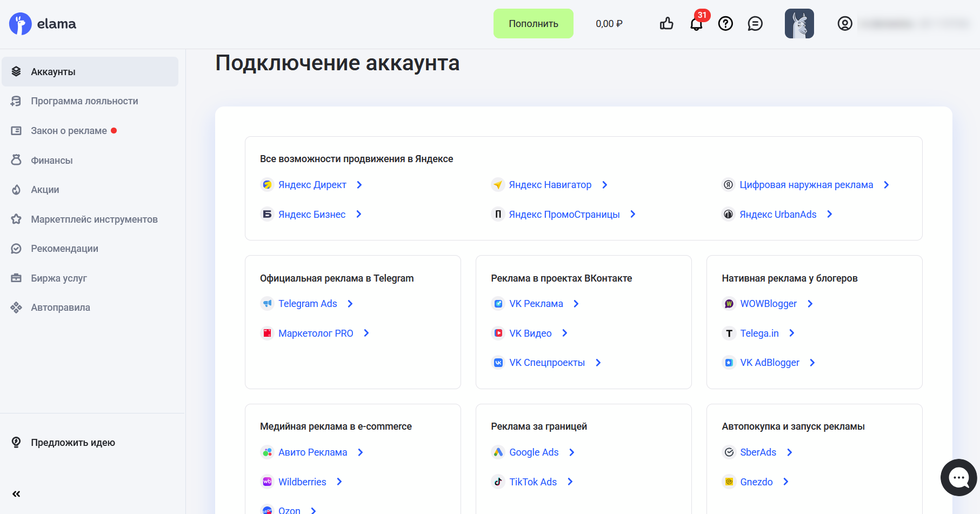The width and height of the screenshot is (980, 514).
Task: Click the elama logo in the top left
Action: [x=42, y=23]
